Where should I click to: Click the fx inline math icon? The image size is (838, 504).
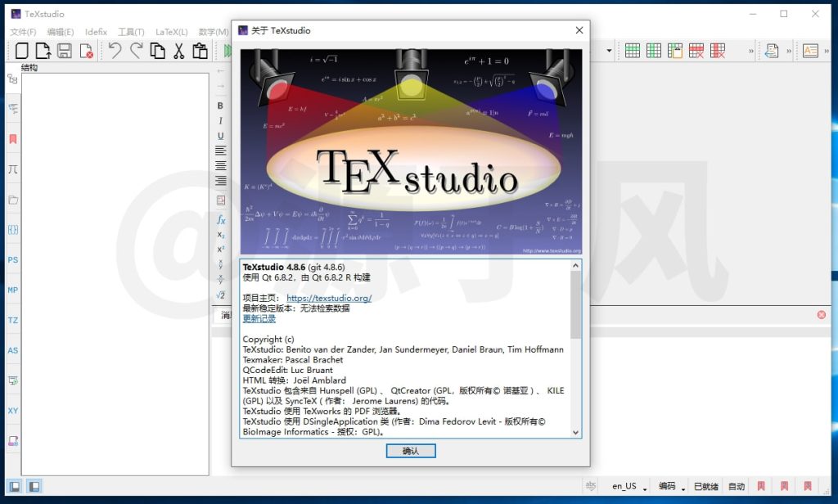pyautogui.click(x=221, y=219)
